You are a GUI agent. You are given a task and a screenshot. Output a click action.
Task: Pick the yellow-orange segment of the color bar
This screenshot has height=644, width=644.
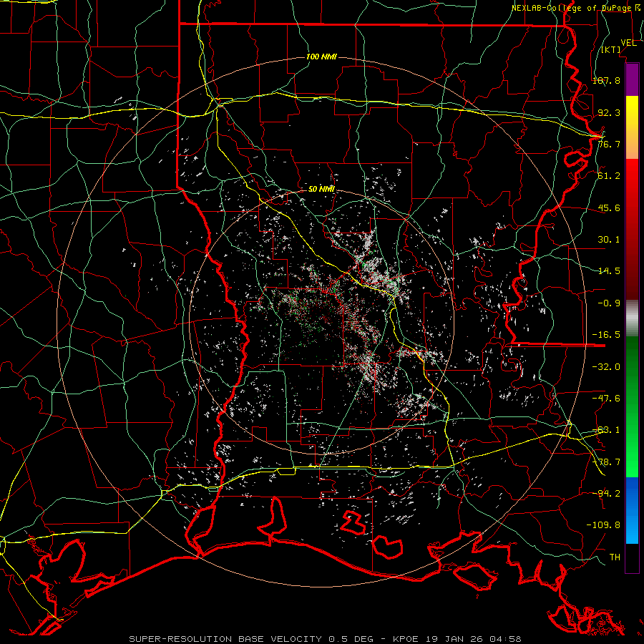[632, 127]
